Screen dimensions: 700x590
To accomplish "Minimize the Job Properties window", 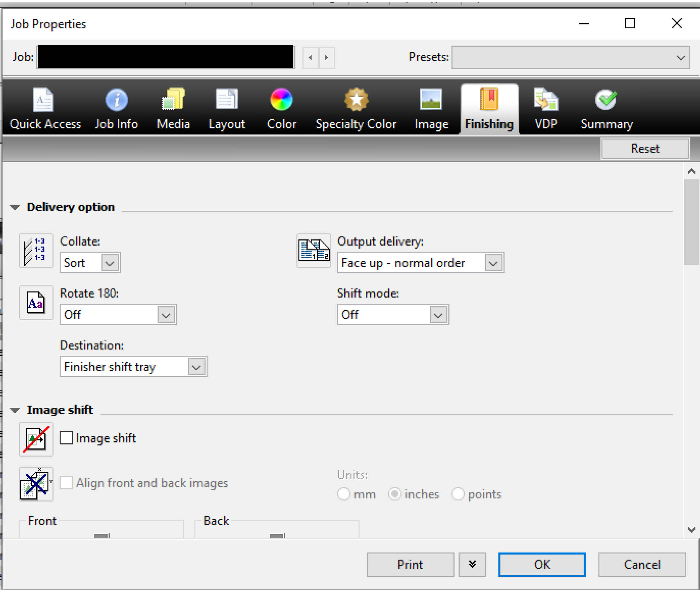I will (584, 23).
